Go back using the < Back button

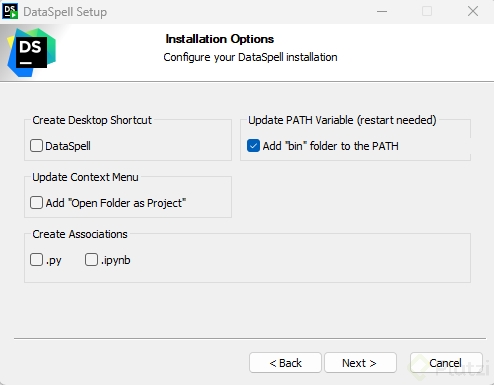point(285,363)
